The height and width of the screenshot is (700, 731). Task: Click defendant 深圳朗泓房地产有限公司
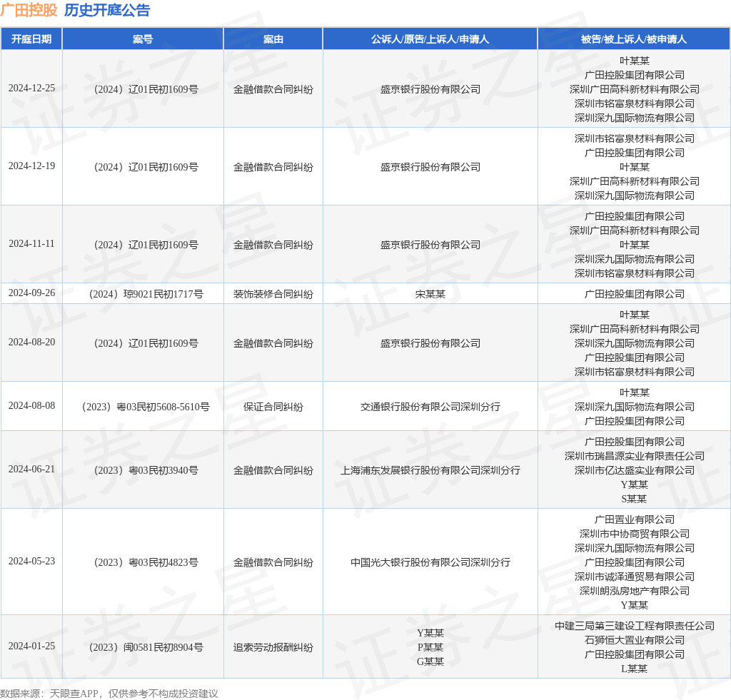pos(635,591)
